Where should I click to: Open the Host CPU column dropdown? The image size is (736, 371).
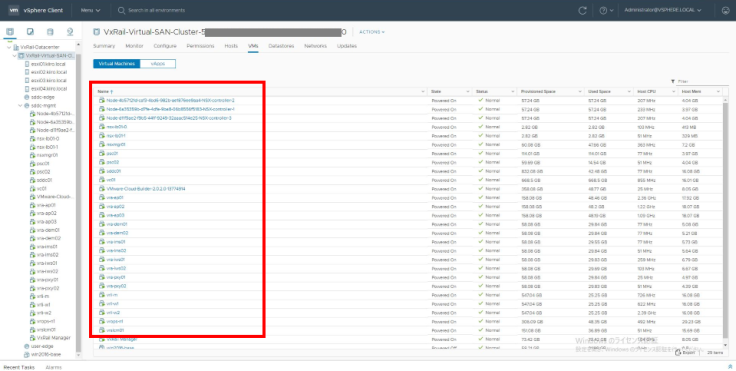[x=674, y=92]
